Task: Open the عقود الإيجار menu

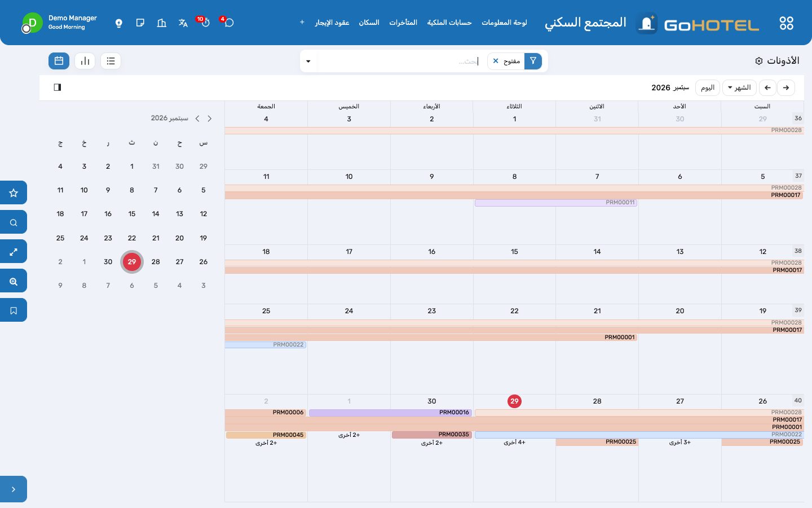Action: [x=332, y=23]
